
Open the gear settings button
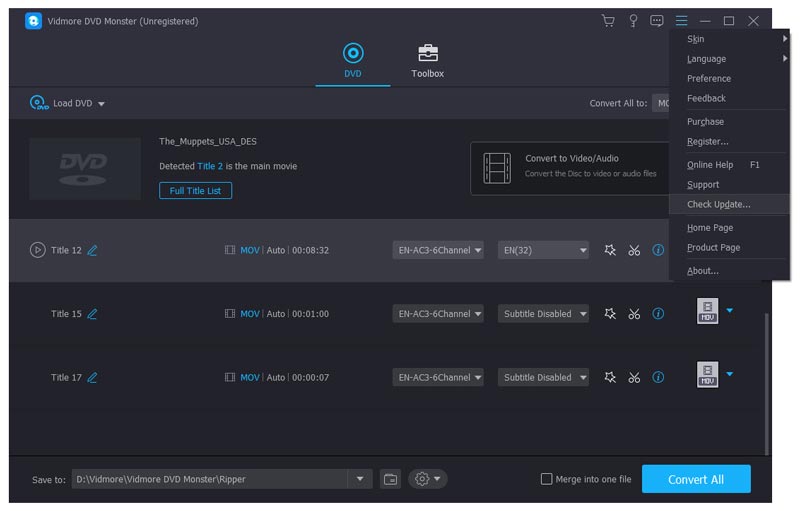click(428, 479)
